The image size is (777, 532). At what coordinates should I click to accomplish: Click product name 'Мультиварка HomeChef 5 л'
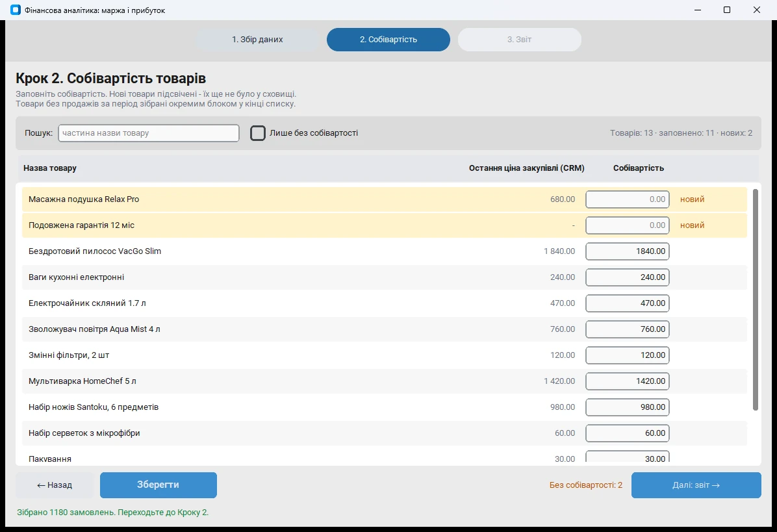tap(83, 381)
